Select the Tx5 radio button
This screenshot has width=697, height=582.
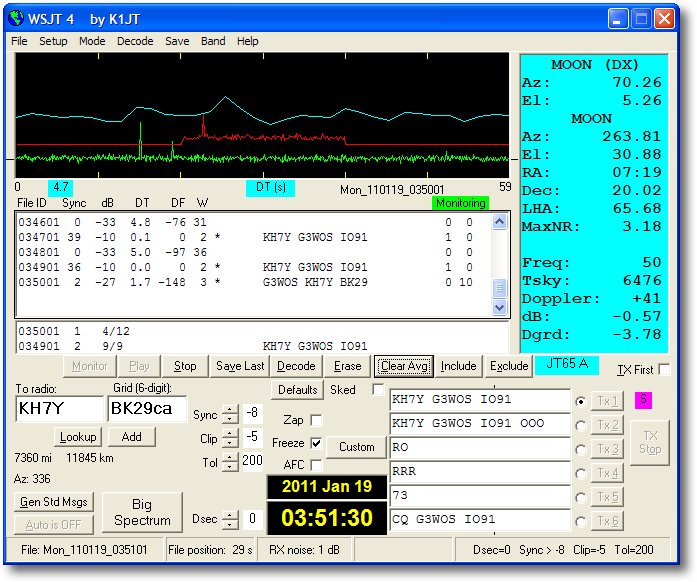[580, 498]
